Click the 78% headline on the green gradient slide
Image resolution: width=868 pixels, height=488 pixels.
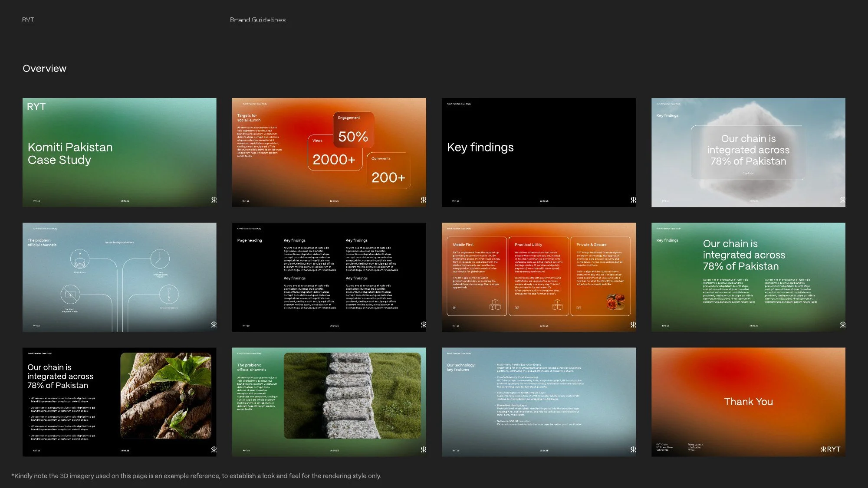[744, 255]
